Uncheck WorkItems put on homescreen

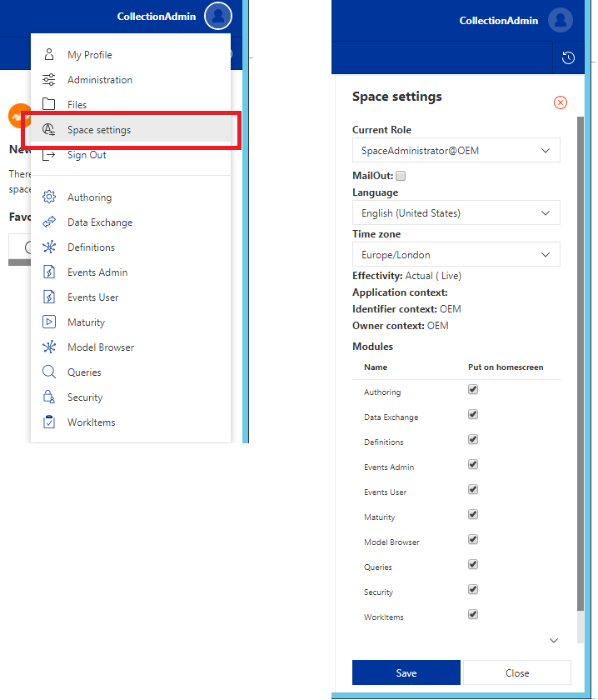click(x=473, y=614)
